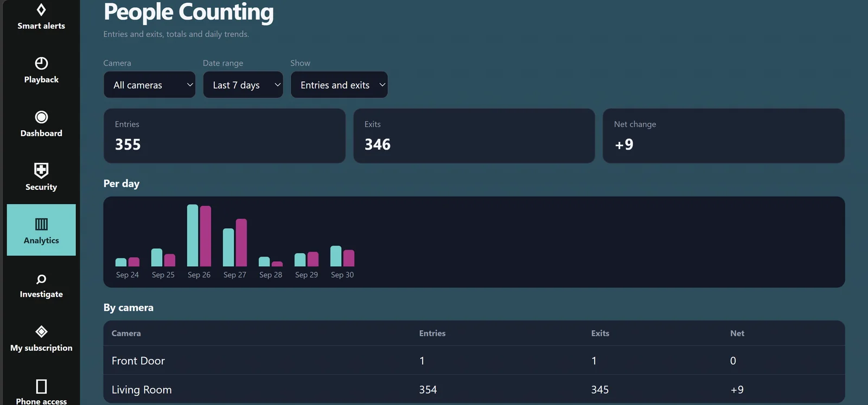Open Smart alerts from the sidebar
This screenshot has width=868, height=405.
click(41, 17)
